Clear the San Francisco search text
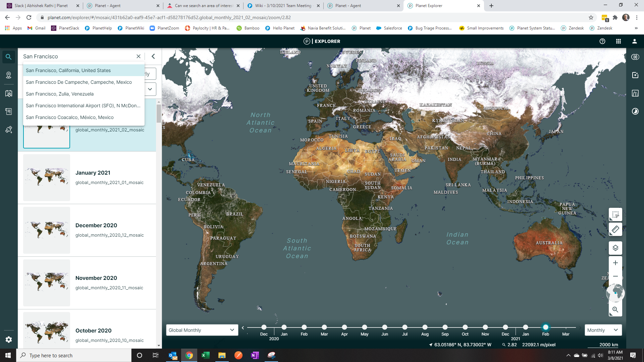The height and width of the screenshot is (362, 644). click(139, 56)
